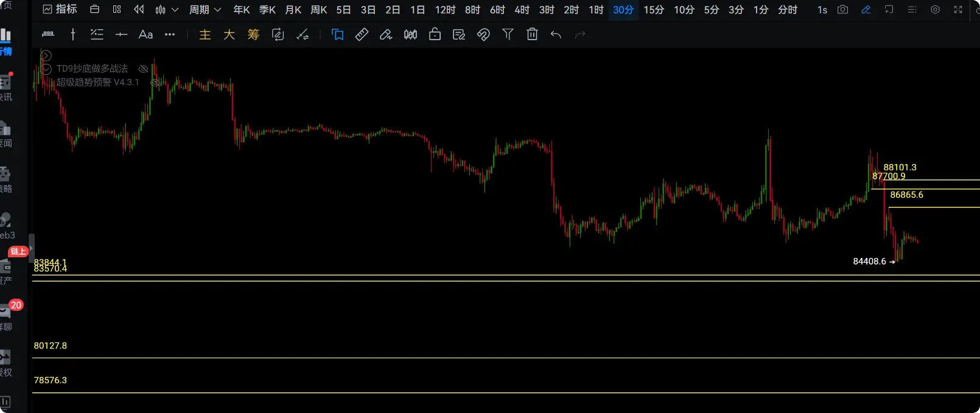Screen dimensions: 980x413
Task: Click the 80127.8 horizontal line label
Action: (x=51, y=345)
